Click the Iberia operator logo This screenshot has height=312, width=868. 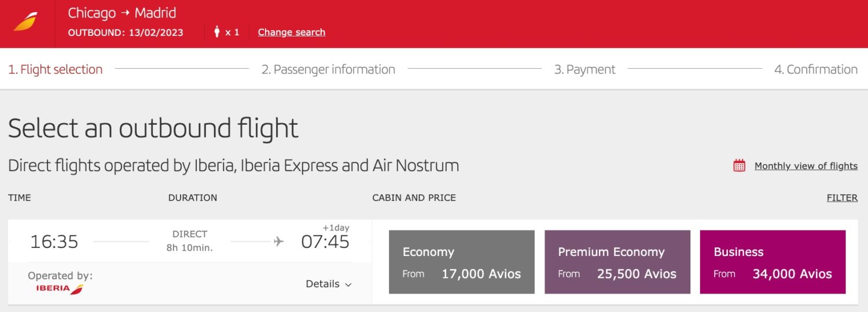[60, 289]
